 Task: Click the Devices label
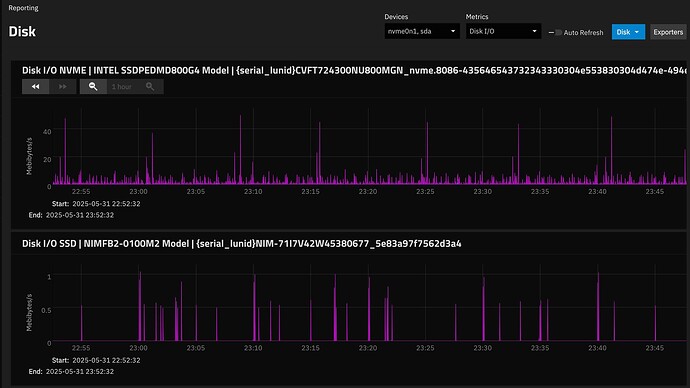(x=396, y=17)
